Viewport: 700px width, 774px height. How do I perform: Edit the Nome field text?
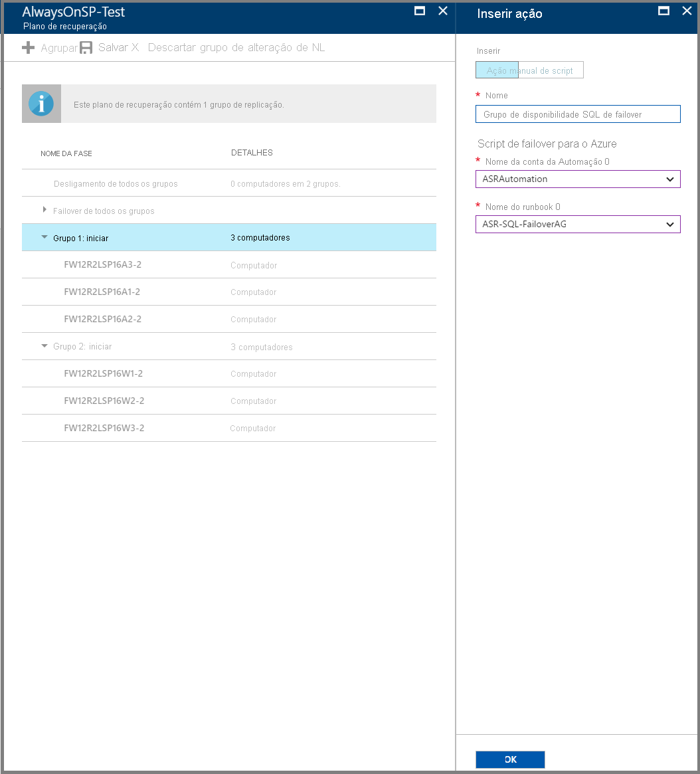578,114
